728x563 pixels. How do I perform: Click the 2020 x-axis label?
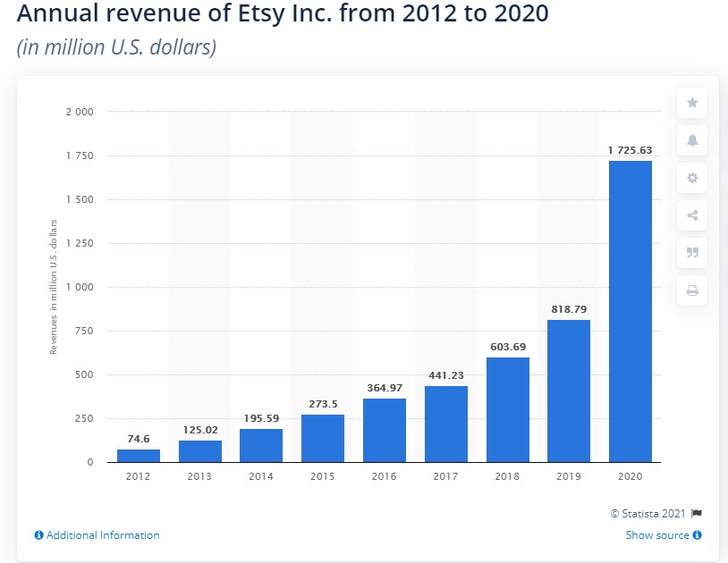point(630,476)
